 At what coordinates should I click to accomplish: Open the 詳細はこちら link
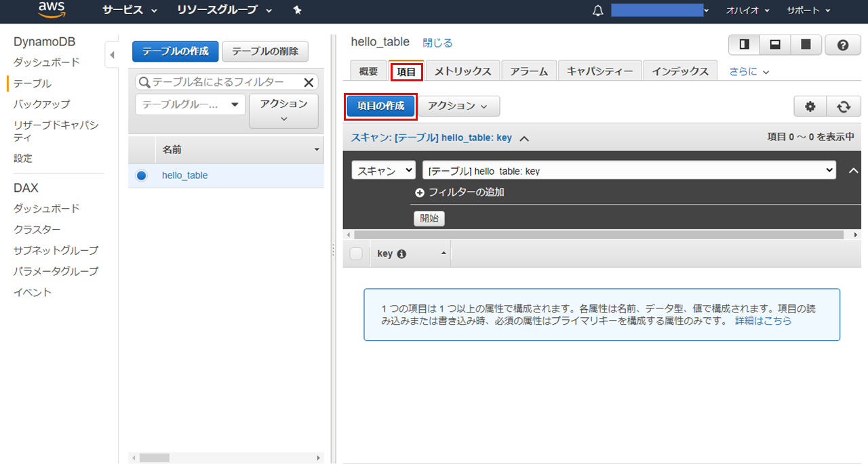763,321
